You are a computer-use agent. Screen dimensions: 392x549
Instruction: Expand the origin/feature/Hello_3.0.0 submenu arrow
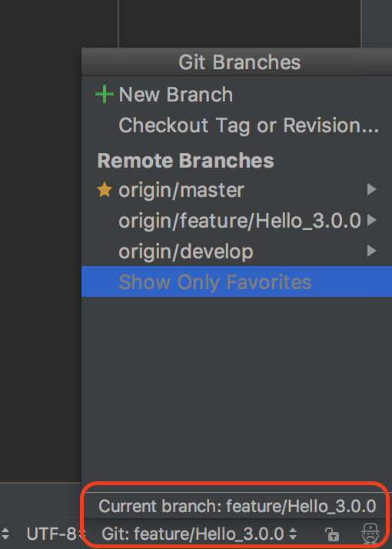pos(371,220)
